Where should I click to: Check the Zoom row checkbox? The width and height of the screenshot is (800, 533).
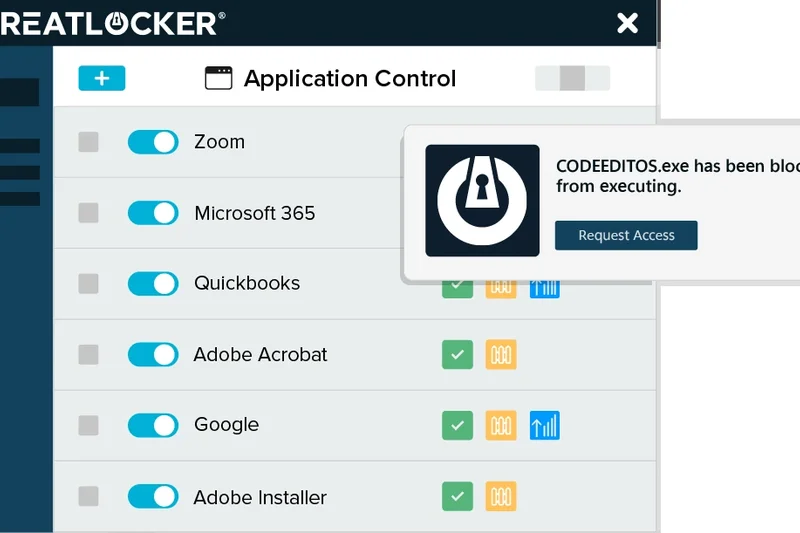point(88,142)
